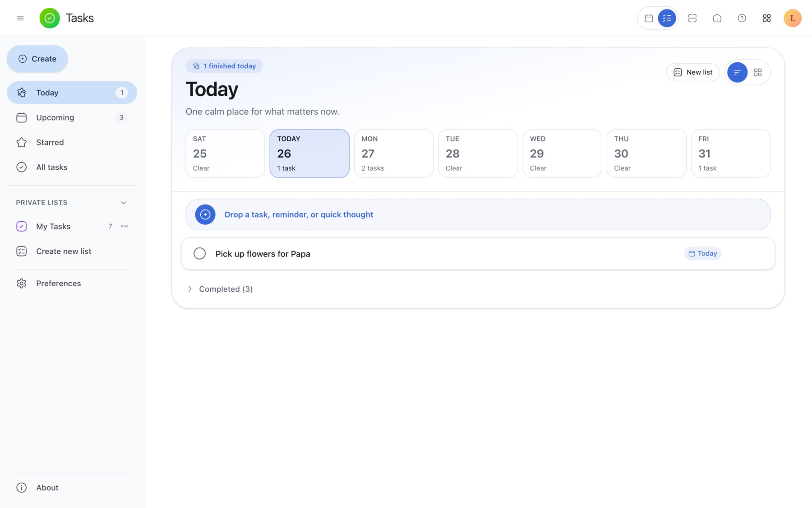The width and height of the screenshot is (812, 508).
Task: Click the Drop a task quick-add field
Action: 478,214
